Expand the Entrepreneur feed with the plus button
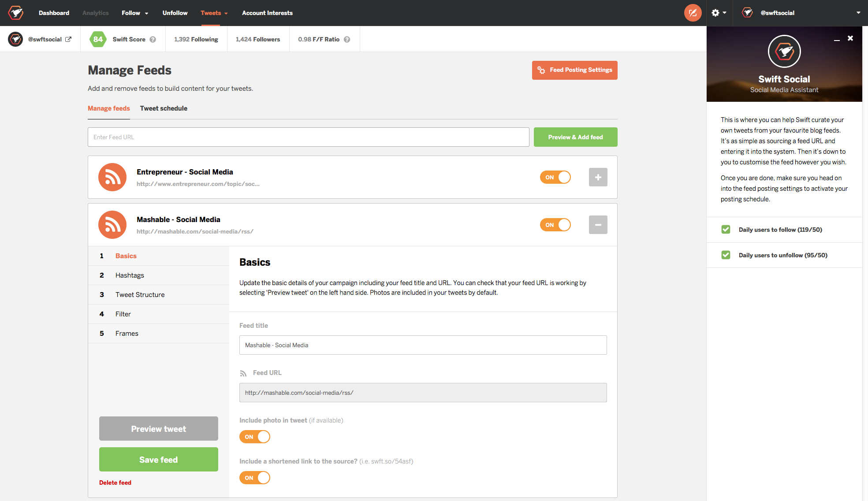The height and width of the screenshot is (501, 868). tap(598, 177)
